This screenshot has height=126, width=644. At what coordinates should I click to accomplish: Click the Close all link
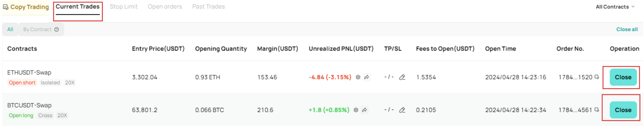[627, 29]
